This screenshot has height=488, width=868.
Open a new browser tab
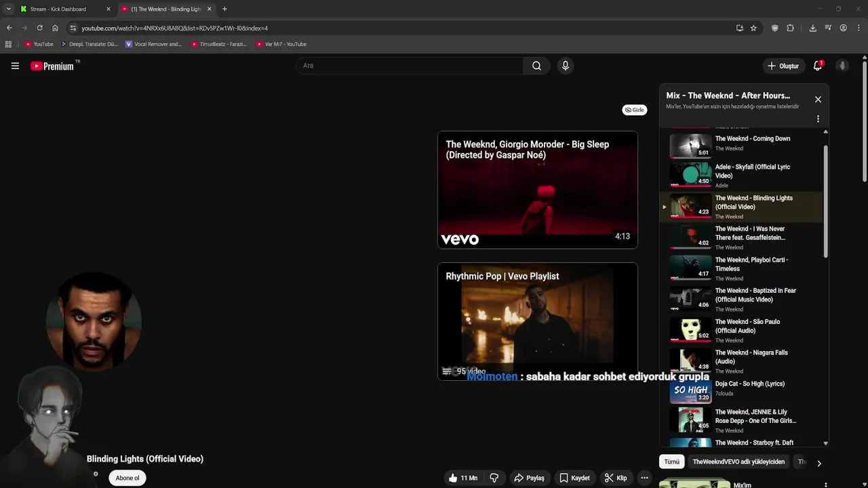tap(224, 9)
